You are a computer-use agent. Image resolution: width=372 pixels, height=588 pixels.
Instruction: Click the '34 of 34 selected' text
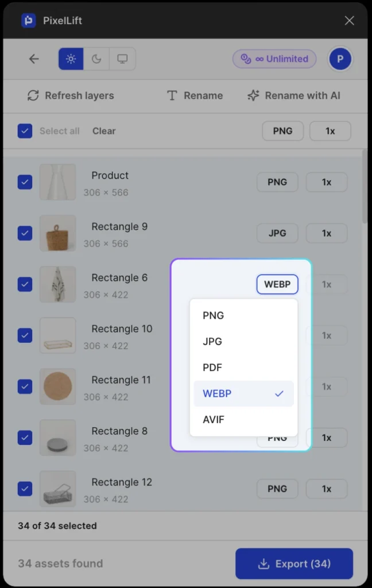[x=57, y=526]
